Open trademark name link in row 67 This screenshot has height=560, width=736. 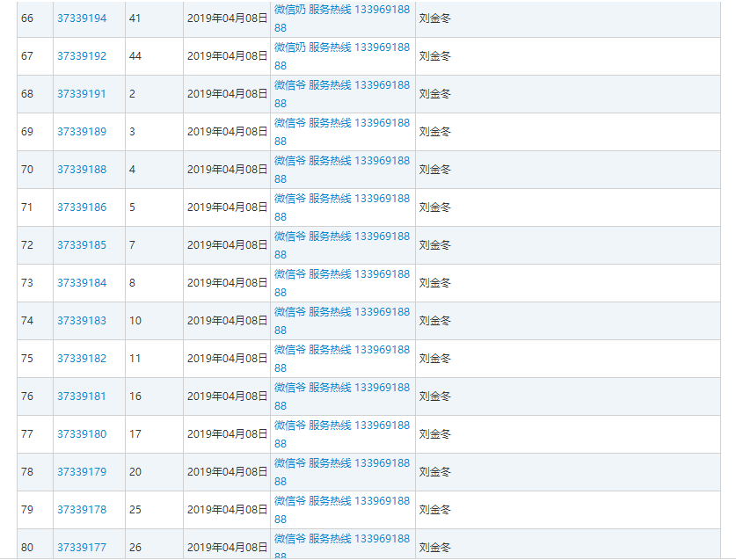click(342, 56)
